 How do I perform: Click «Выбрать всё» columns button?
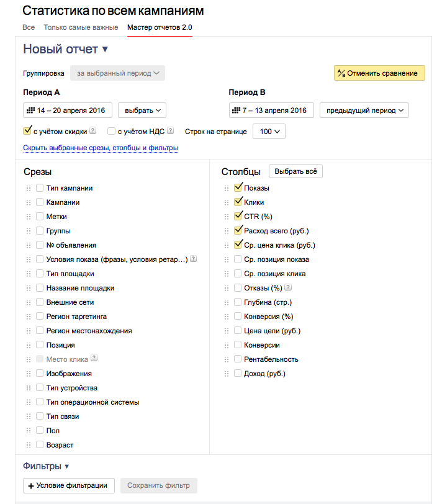(x=295, y=171)
